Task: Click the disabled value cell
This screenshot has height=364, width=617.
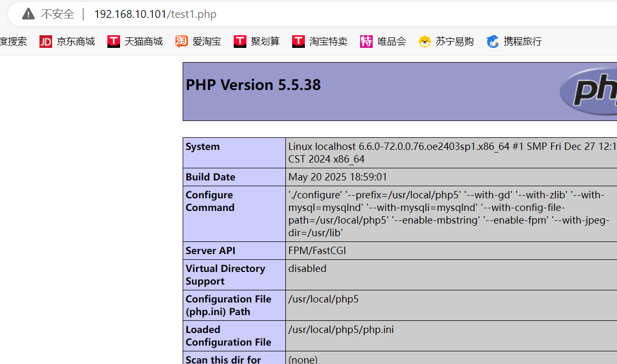Action: click(x=451, y=275)
